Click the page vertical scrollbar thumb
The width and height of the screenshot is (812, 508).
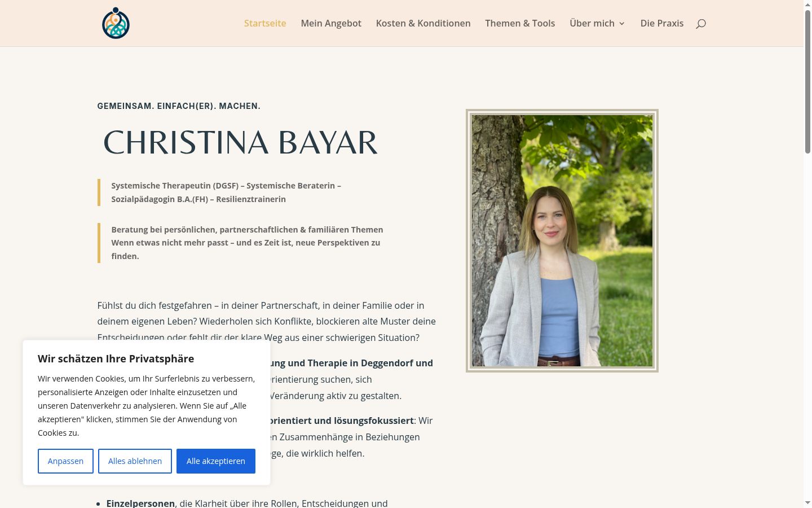(807, 82)
